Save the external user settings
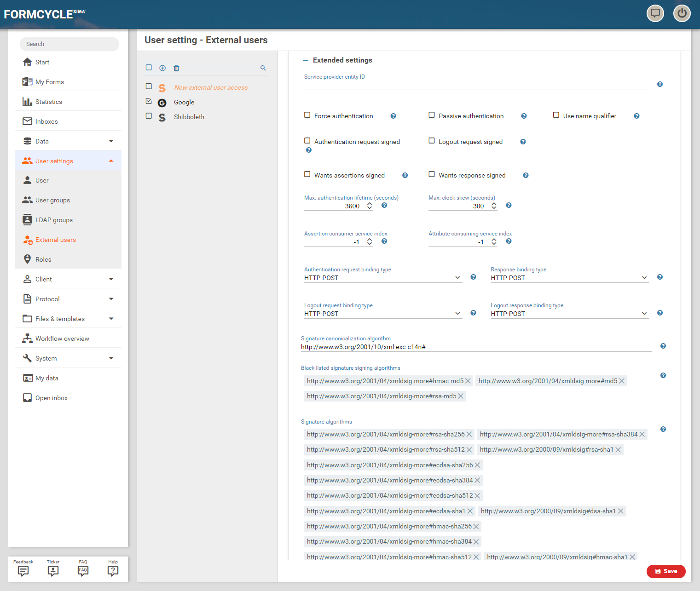 point(666,571)
